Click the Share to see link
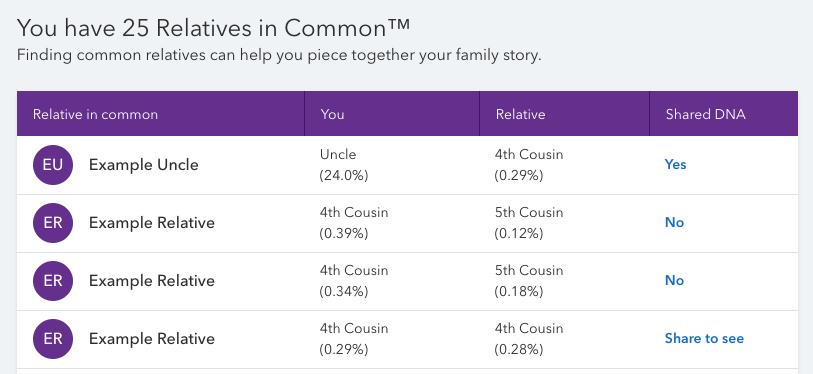Viewport: 813px width, 374px height. pos(704,339)
